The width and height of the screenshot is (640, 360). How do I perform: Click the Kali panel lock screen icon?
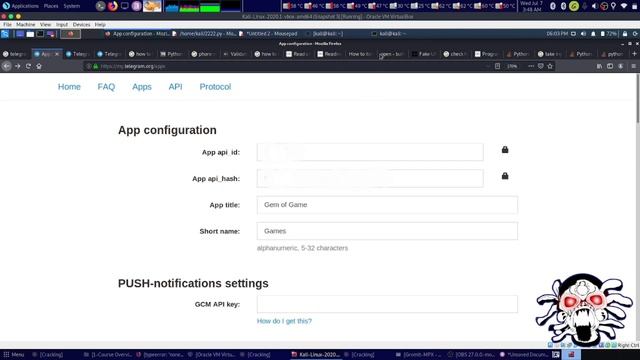625,34
